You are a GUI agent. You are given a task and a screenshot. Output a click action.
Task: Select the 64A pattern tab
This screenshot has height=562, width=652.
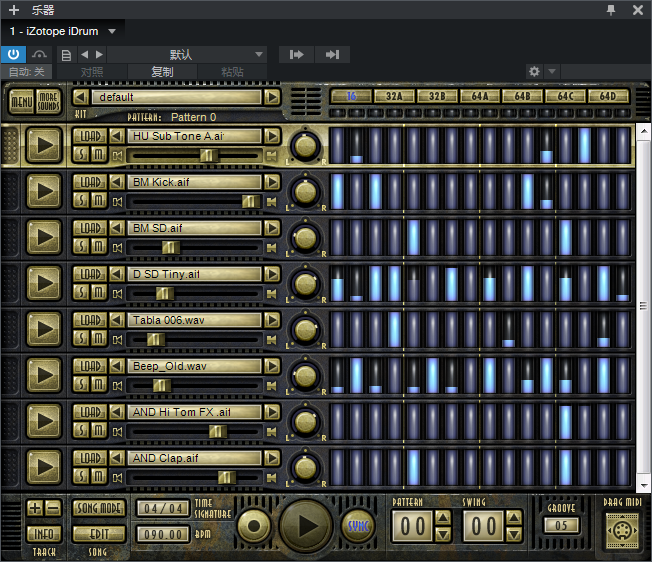point(480,96)
